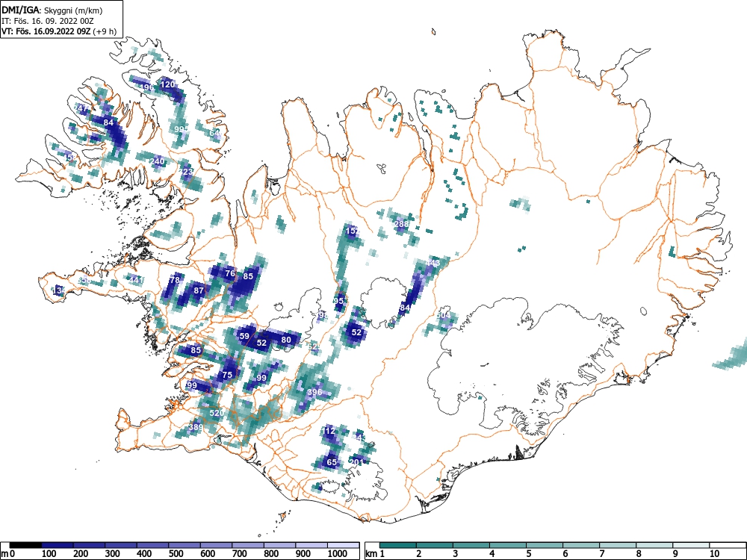The image size is (747, 560).
Task: Click the 'DMI/IGA: Skyggni (m/km)' title text
Action: coord(52,10)
